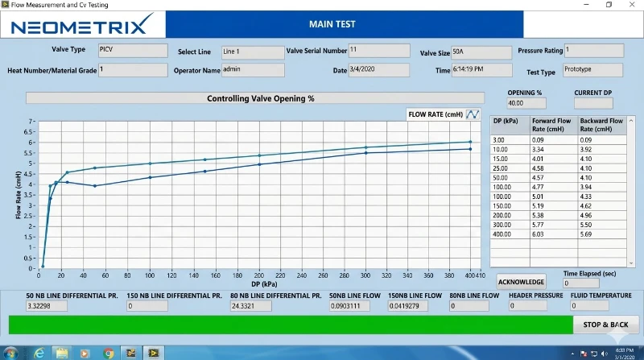The image size is (644, 360).
Task: Click the Date field showing 3/4/2020
Action: coord(379,70)
